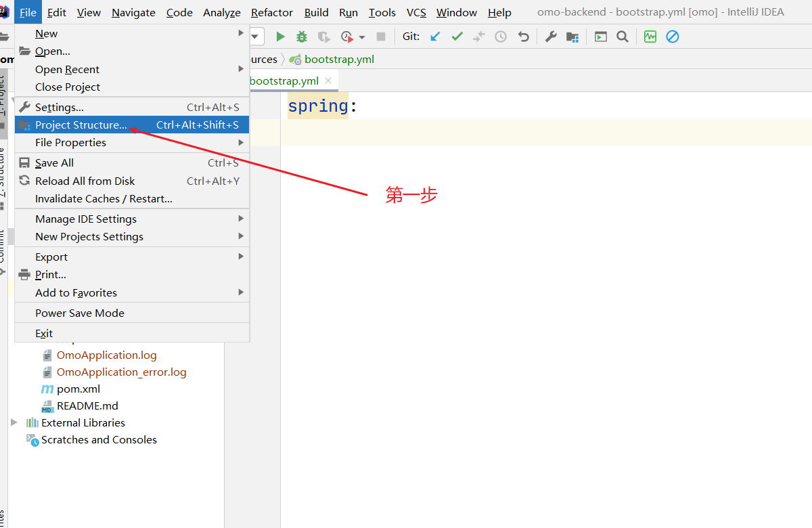Select Project Structure... menu entry
The height and width of the screenshot is (528, 812).
(x=132, y=125)
